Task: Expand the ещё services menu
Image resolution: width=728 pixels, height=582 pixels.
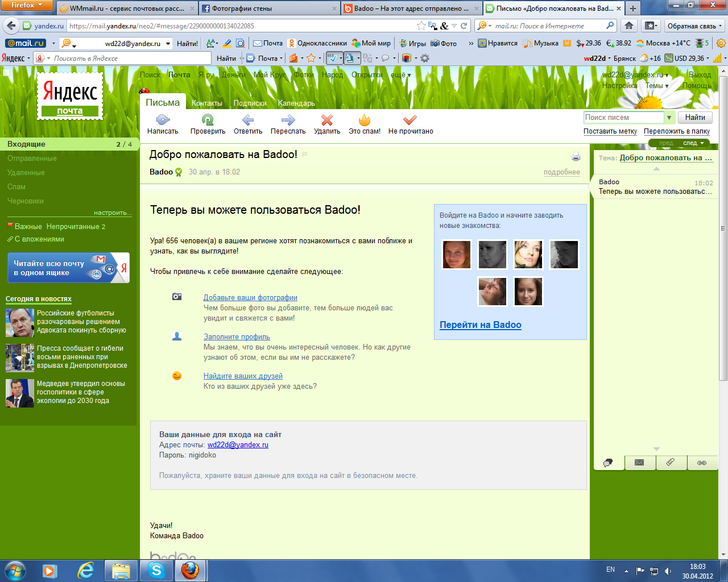Action: [400, 75]
